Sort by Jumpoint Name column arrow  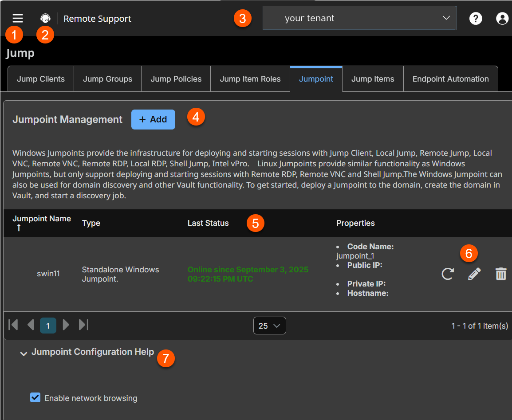(19, 228)
